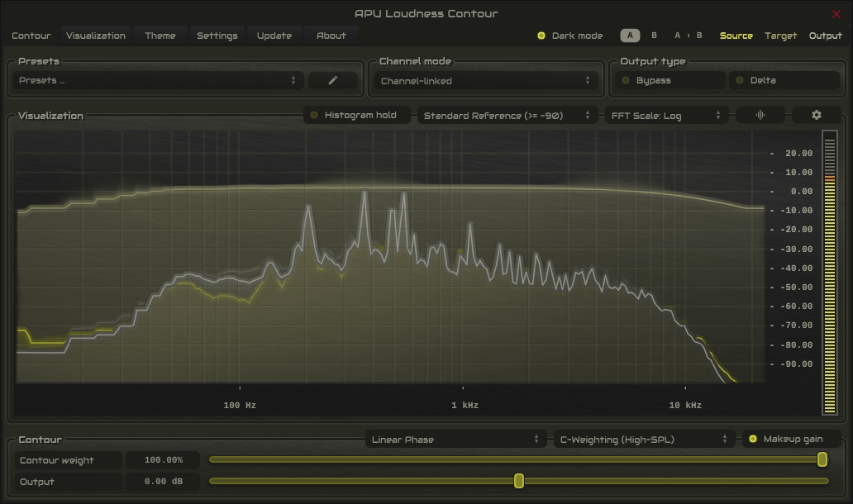This screenshot has width=853, height=504.
Task: Click the Contour weight 100.00% value field
Action: [163, 460]
